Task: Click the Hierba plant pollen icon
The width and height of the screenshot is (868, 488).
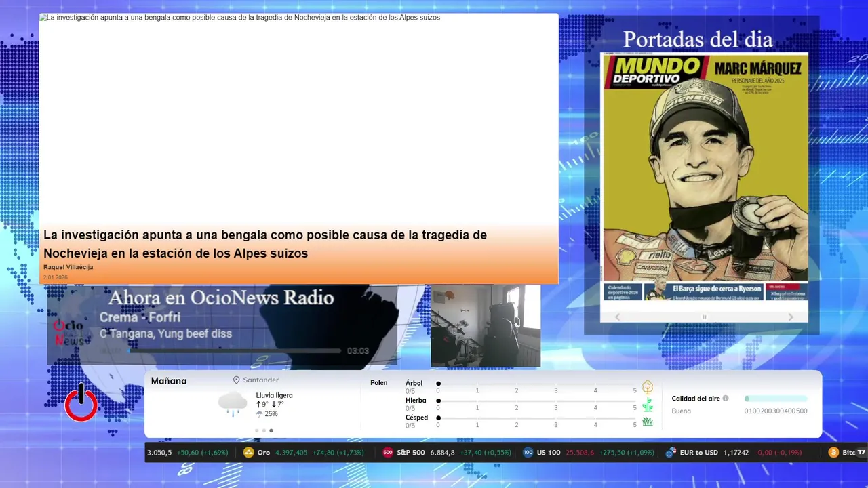Action: pyautogui.click(x=648, y=405)
